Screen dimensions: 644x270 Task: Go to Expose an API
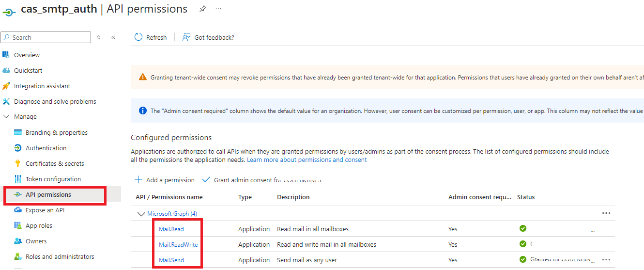click(45, 210)
